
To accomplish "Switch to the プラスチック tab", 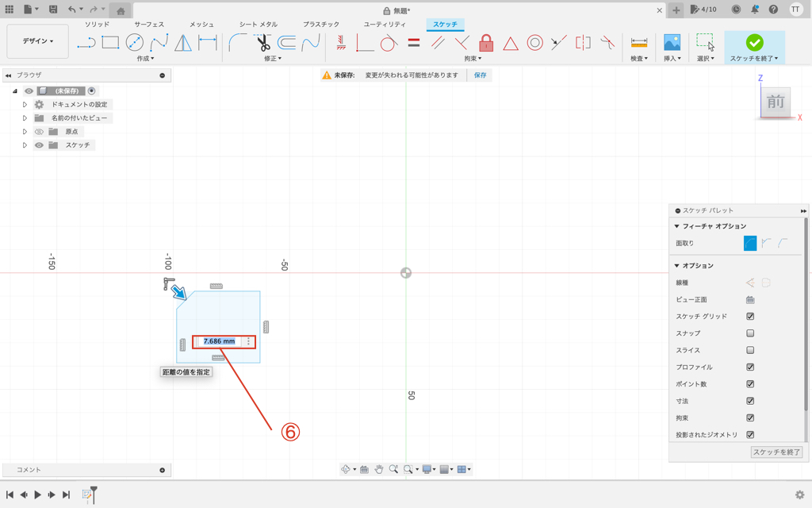I will click(321, 25).
